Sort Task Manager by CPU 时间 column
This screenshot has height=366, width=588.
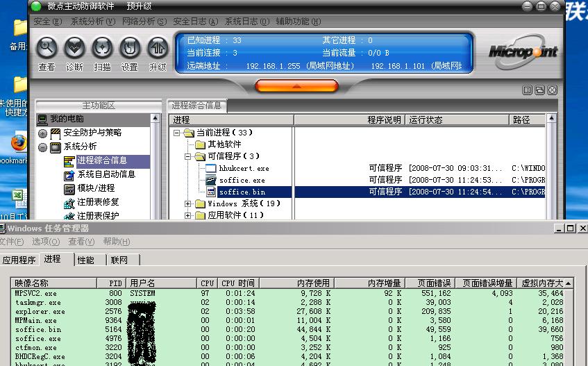coord(237,283)
